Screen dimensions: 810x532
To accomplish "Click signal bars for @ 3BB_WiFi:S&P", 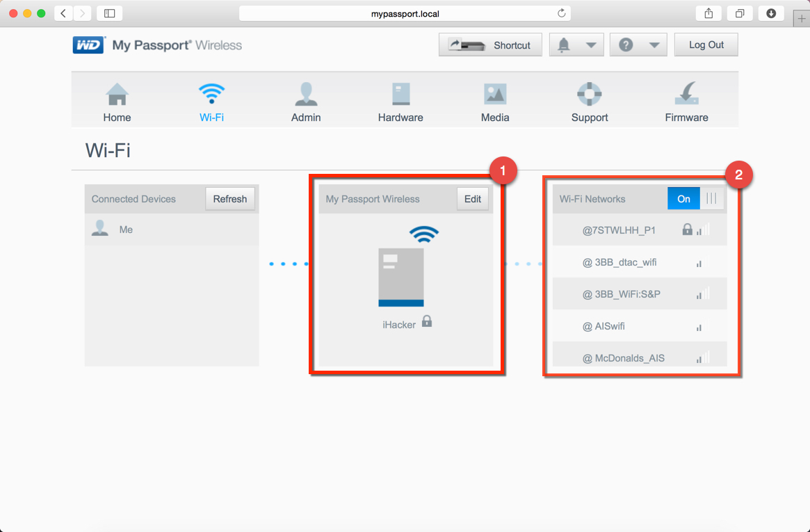I will (703, 293).
